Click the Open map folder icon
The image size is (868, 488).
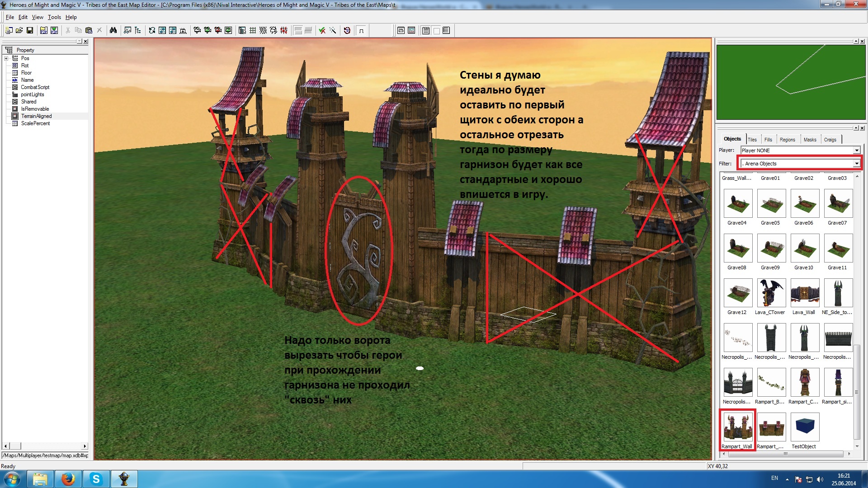(x=19, y=30)
